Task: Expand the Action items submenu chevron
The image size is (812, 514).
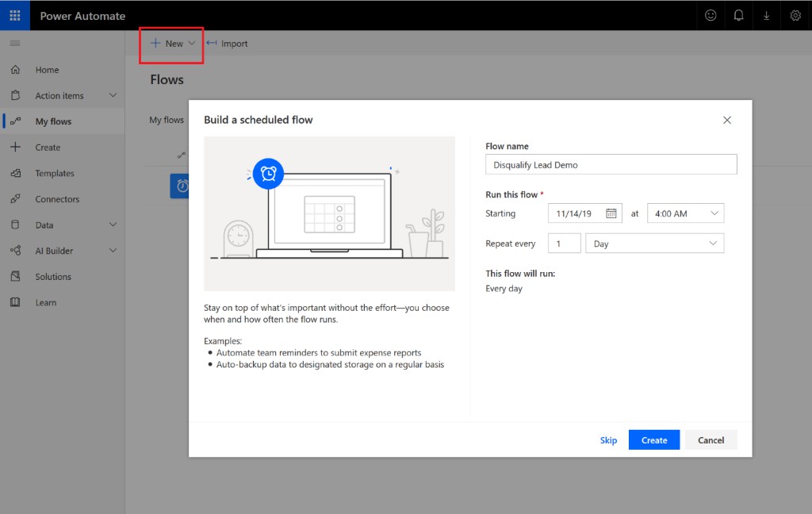Action: (113, 95)
